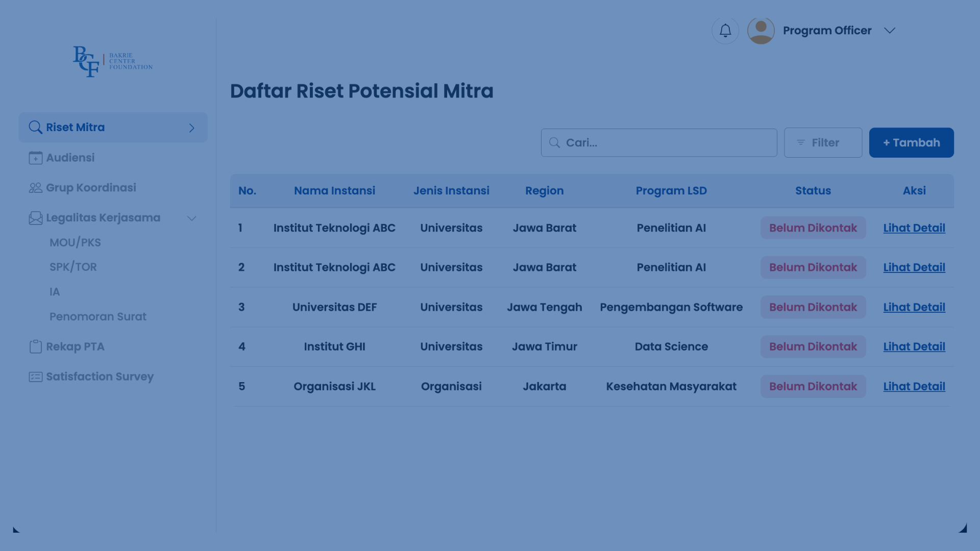Click the Data Science program cell
The height and width of the screenshot is (551, 980).
click(671, 346)
